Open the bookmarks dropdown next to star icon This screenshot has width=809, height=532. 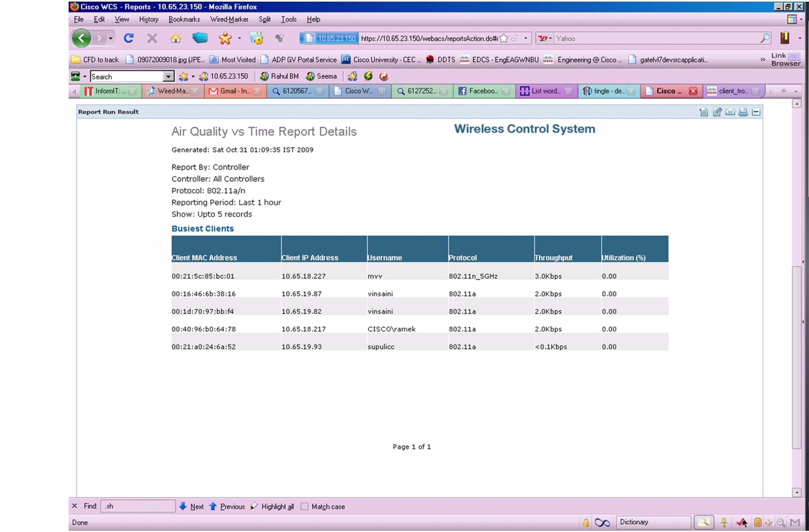pyautogui.click(x=193, y=76)
